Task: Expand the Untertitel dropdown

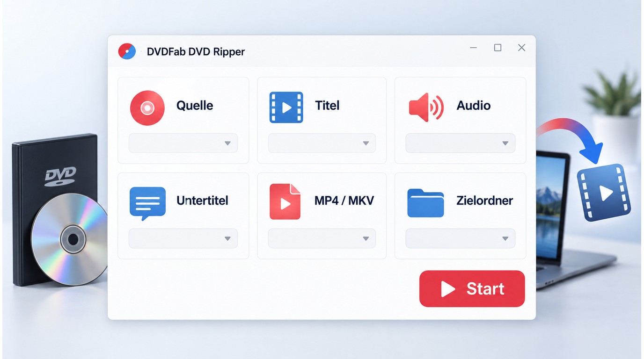Action: [183, 238]
